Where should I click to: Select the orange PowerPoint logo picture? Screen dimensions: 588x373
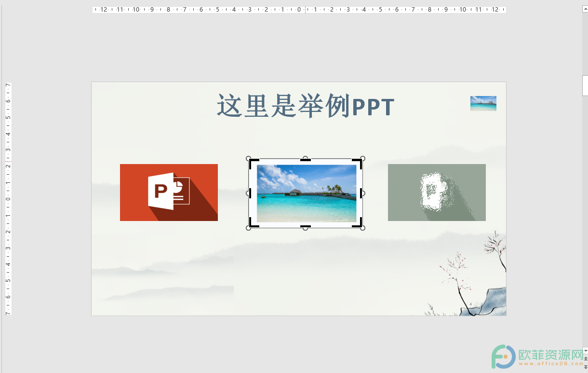(x=169, y=193)
